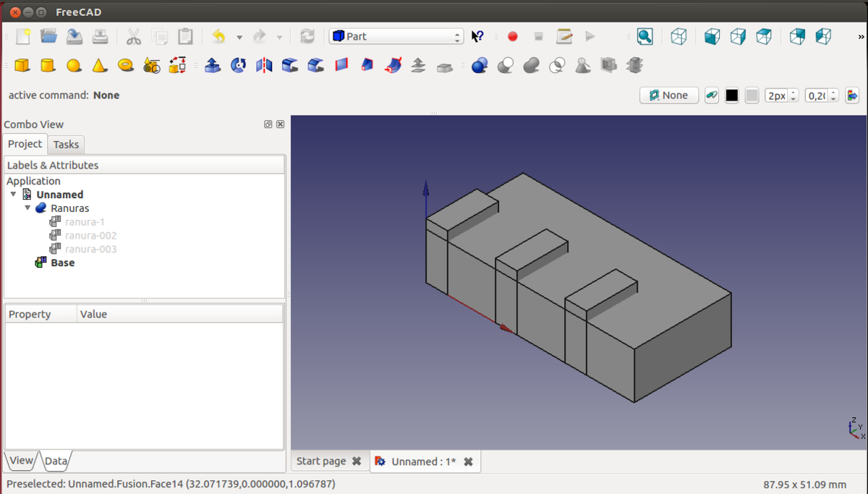Click the Mirror tool icon
Image resolution: width=868 pixels, height=494 pixels.
click(264, 66)
